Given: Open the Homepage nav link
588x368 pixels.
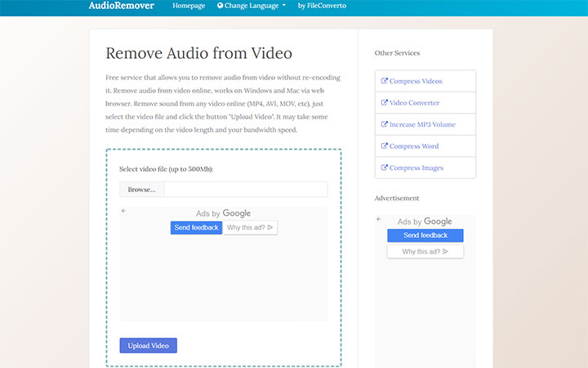Looking at the screenshot, I should tap(189, 6).
